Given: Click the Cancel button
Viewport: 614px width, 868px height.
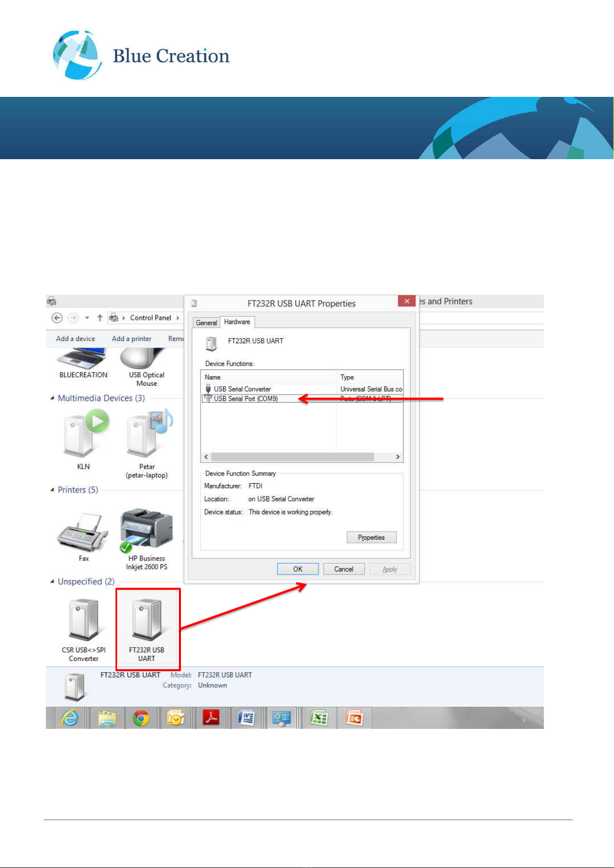Looking at the screenshot, I should coord(344,569).
